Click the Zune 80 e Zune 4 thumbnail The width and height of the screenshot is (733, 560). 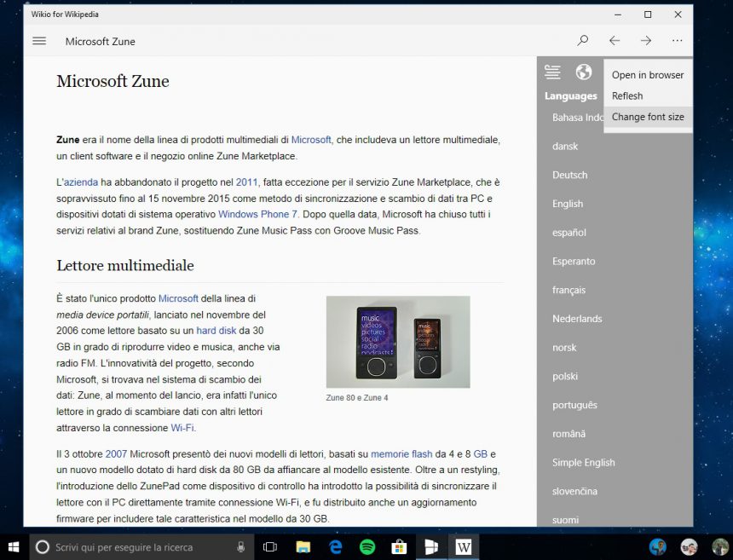[397, 341]
